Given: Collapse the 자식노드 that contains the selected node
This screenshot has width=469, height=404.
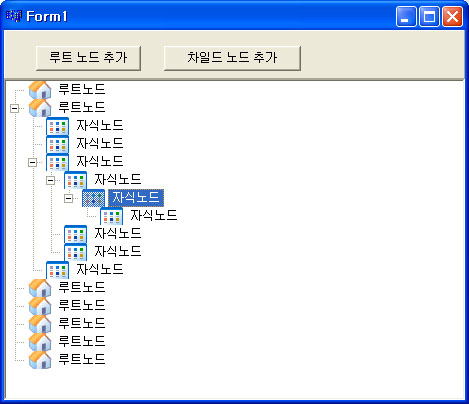Looking at the screenshot, I should pos(50,180).
